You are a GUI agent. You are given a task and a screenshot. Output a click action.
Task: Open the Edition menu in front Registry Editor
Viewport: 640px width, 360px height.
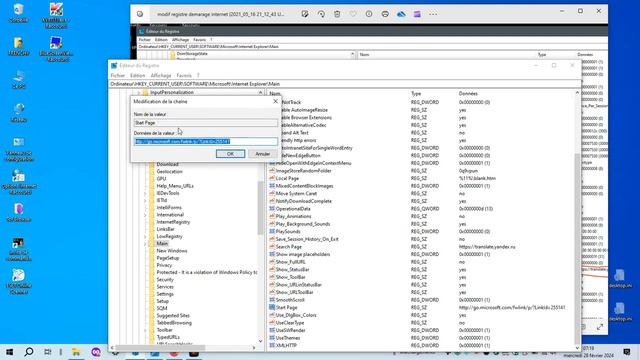point(138,76)
